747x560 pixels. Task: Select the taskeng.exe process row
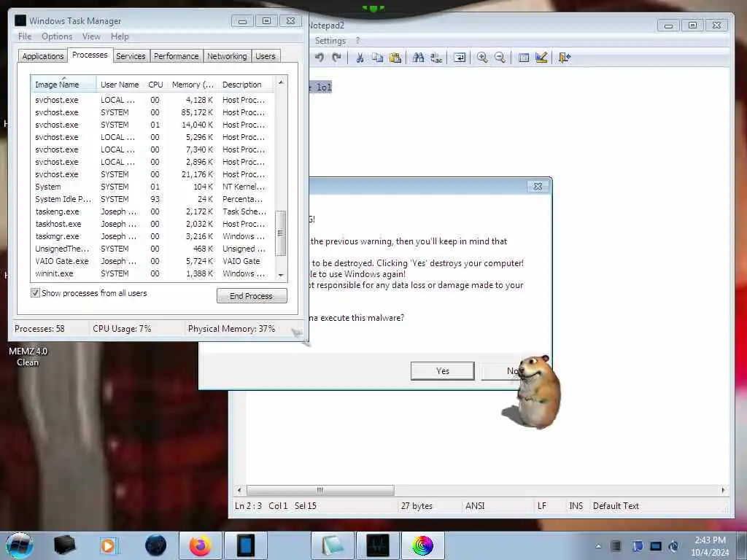(153, 211)
